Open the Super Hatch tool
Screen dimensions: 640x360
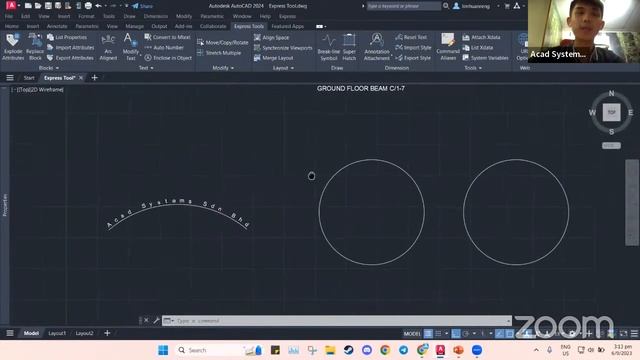coord(349,47)
